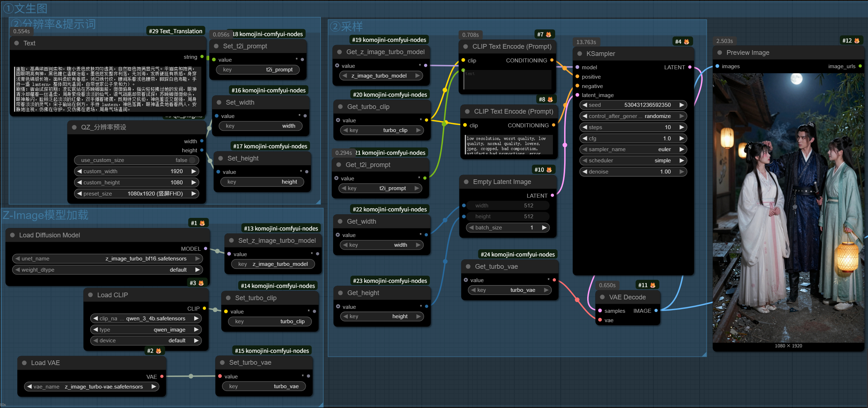Image resolution: width=868 pixels, height=408 pixels.
Task: Collapse the Load VAE node via its title dot
Action: coord(24,363)
